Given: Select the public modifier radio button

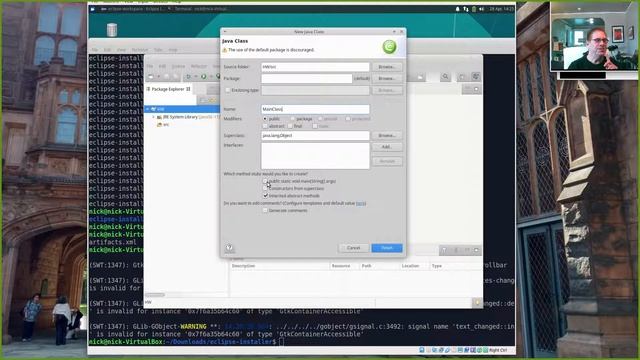Looking at the screenshot, I should tap(265, 119).
